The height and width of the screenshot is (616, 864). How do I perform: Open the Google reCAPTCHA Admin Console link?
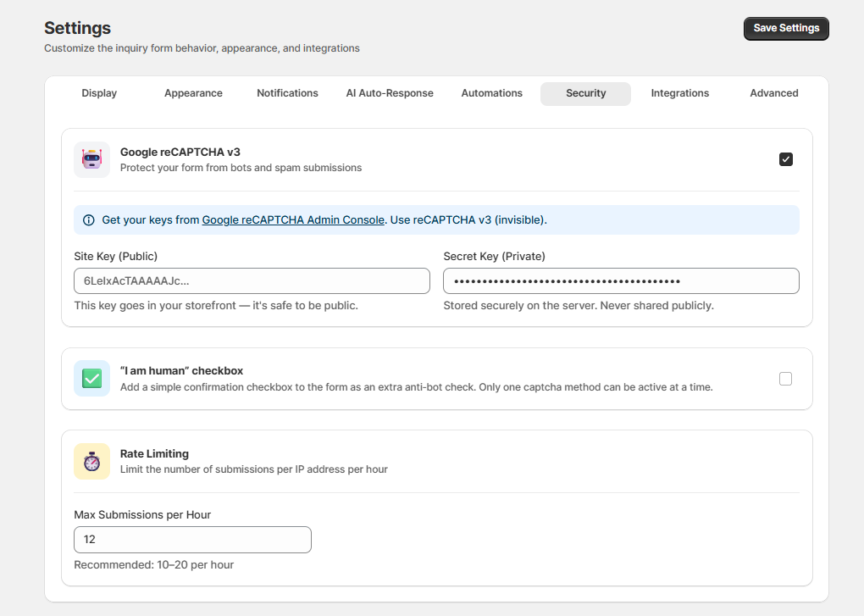293,220
